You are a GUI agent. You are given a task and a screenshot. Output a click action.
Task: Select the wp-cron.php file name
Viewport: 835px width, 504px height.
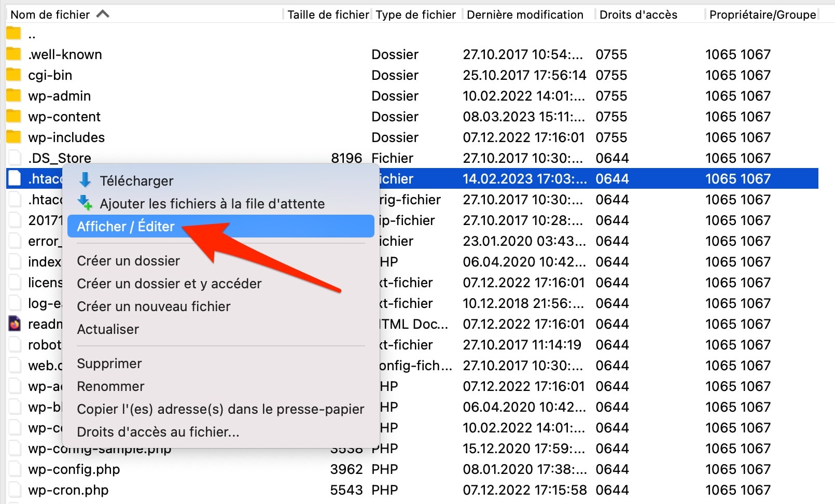pyautogui.click(x=68, y=490)
